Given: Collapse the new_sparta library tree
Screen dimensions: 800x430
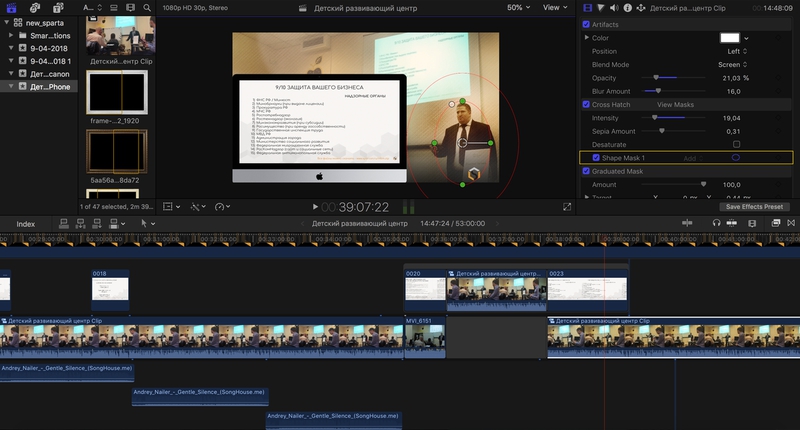Looking at the screenshot, I should point(7,22).
